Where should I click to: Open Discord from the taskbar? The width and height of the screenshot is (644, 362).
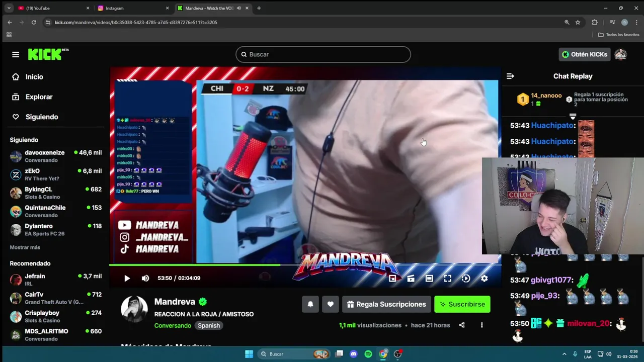point(354,354)
